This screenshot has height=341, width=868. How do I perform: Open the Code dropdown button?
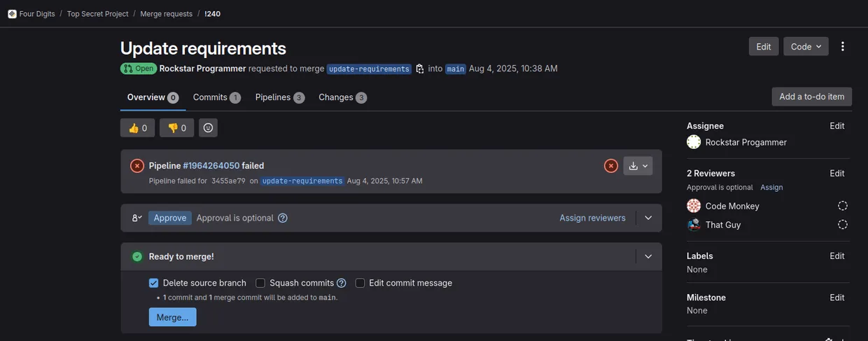click(x=806, y=46)
